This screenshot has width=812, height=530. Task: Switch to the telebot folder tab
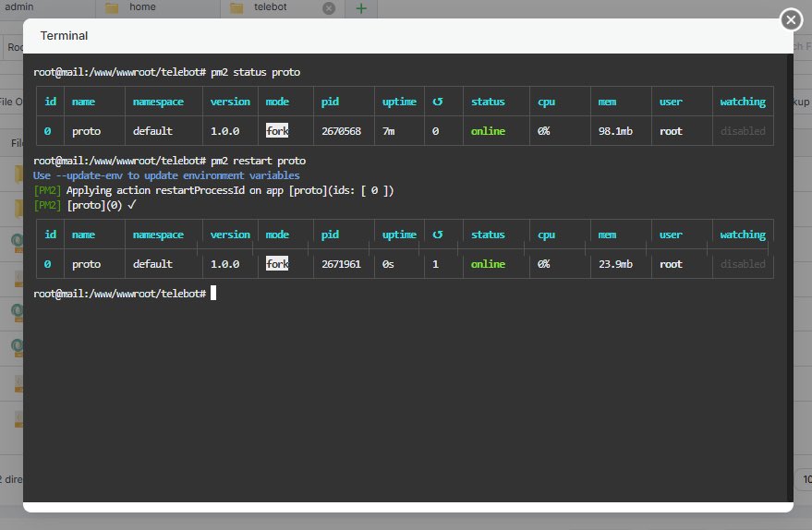coord(270,6)
